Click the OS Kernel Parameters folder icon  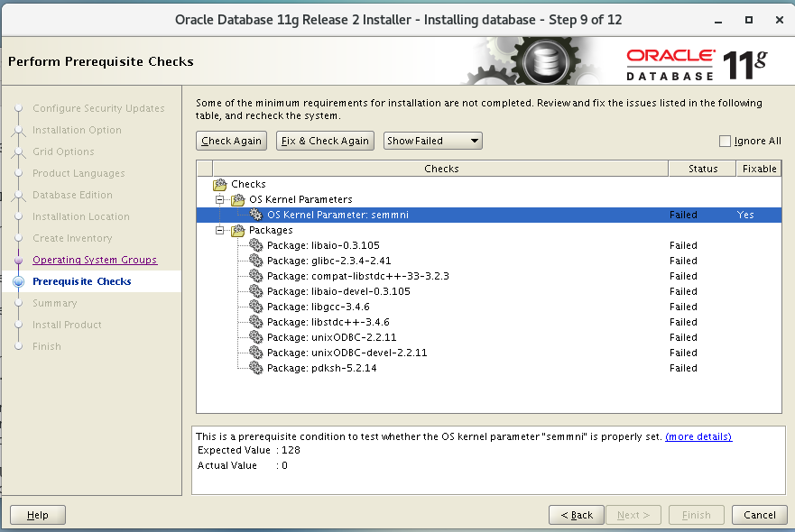coord(238,199)
